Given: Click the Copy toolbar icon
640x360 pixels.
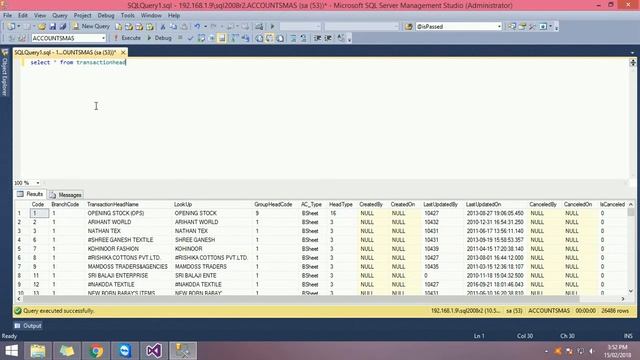Looking at the screenshot, I should [x=173, y=27].
